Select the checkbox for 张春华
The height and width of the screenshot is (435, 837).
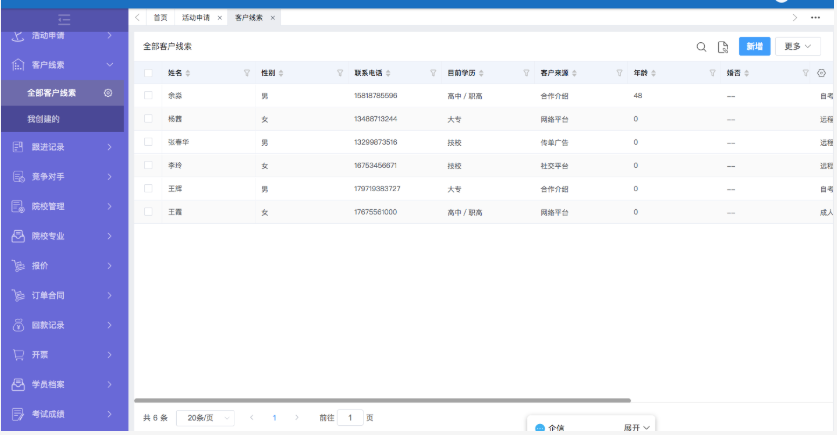click(x=149, y=142)
